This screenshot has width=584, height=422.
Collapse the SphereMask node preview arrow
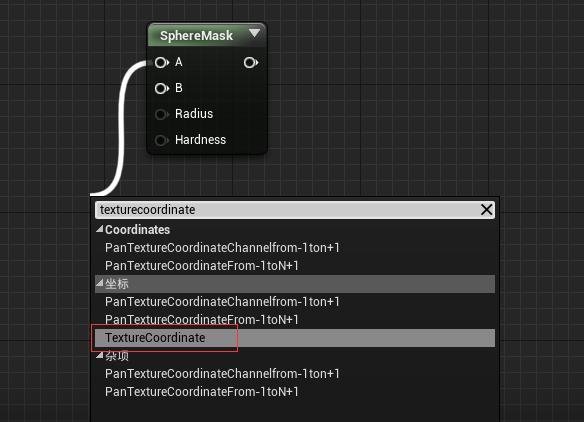tap(254, 34)
